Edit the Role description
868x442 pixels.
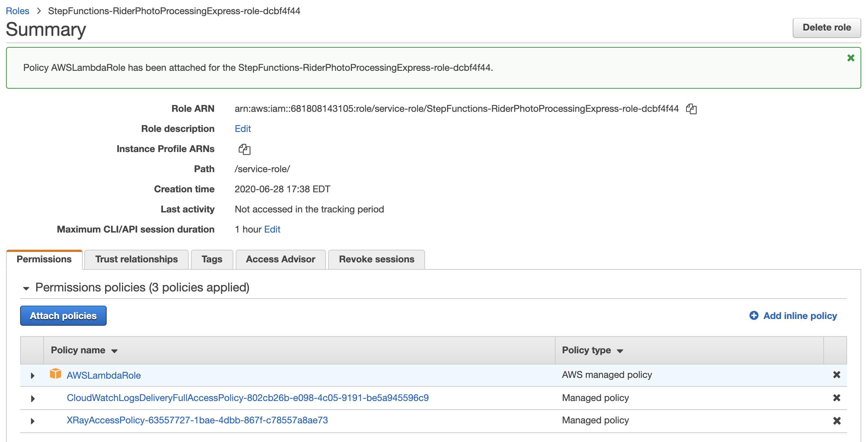coord(243,129)
